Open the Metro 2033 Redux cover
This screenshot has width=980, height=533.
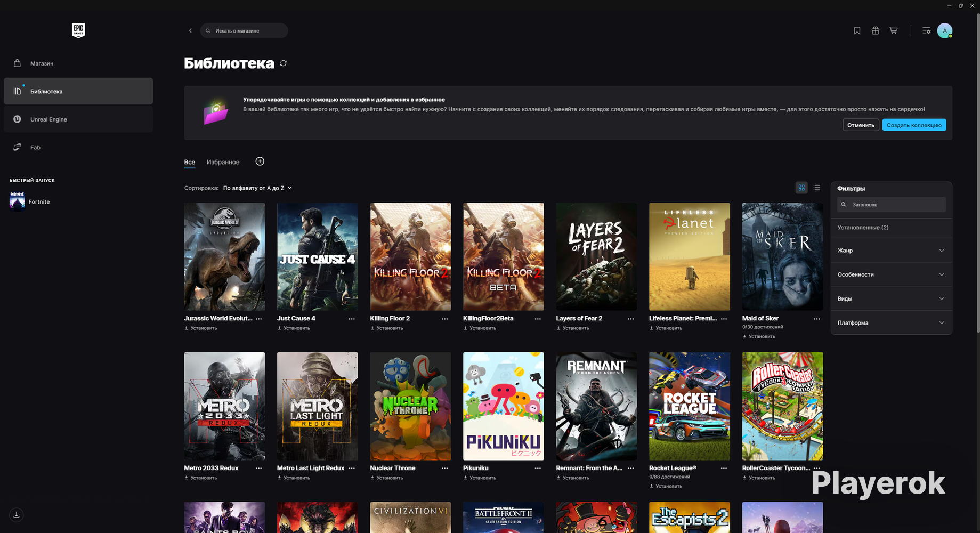coord(224,406)
